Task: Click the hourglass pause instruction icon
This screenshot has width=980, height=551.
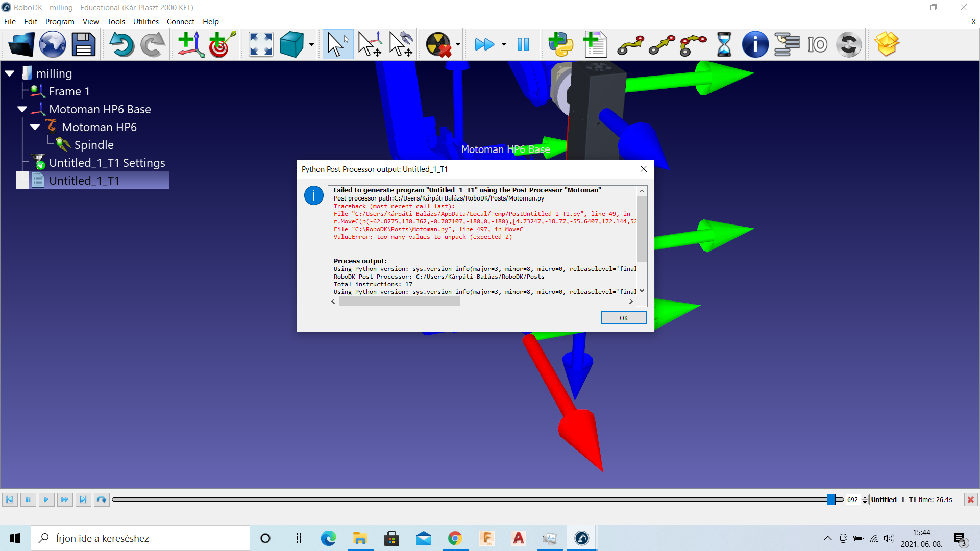Action: [x=724, y=44]
